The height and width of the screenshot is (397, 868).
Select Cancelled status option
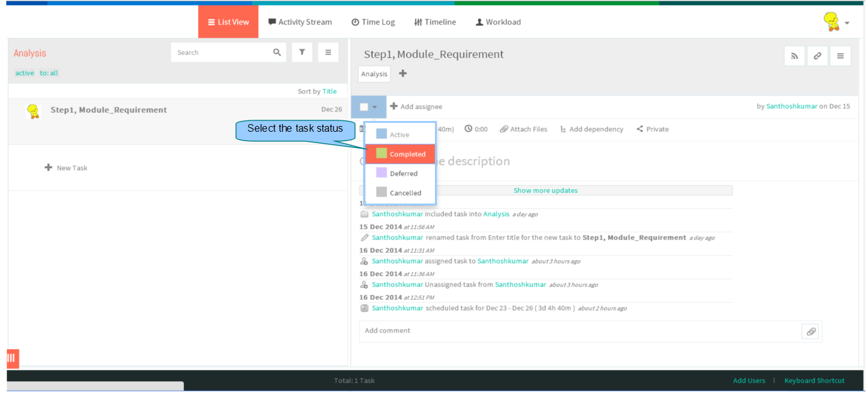pos(400,193)
